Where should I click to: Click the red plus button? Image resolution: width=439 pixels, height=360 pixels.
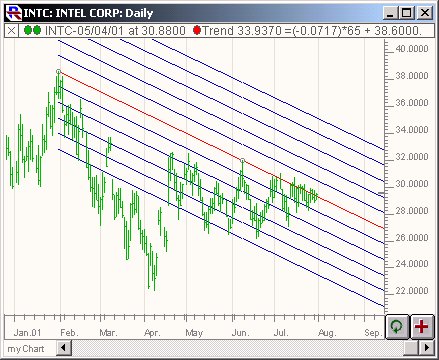coord(422,327)
